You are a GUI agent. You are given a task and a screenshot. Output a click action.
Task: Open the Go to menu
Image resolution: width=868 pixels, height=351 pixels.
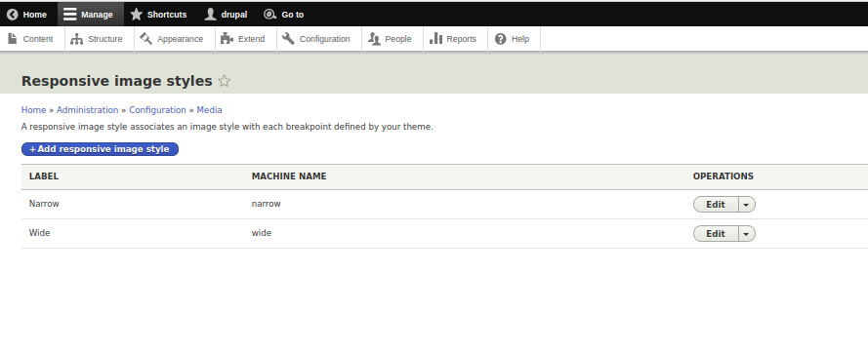[x=284, y=15]
